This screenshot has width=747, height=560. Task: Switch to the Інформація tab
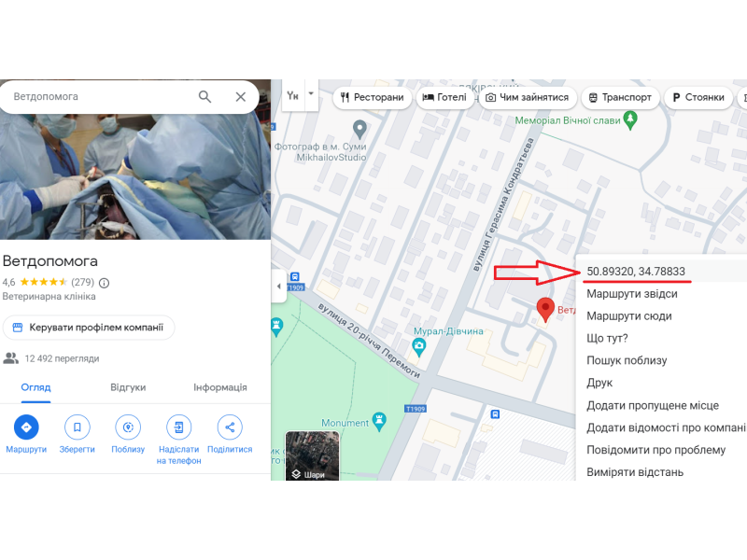220,387
